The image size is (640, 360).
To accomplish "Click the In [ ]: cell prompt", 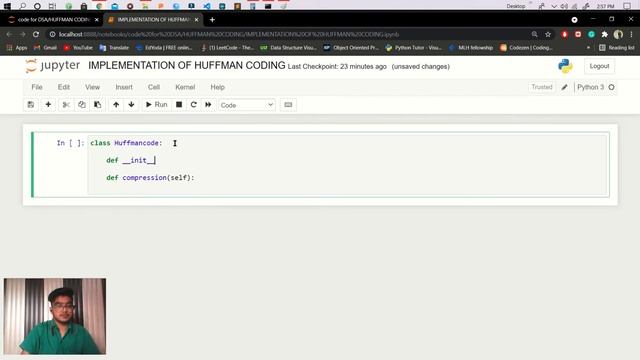I will tap(70, 143).
